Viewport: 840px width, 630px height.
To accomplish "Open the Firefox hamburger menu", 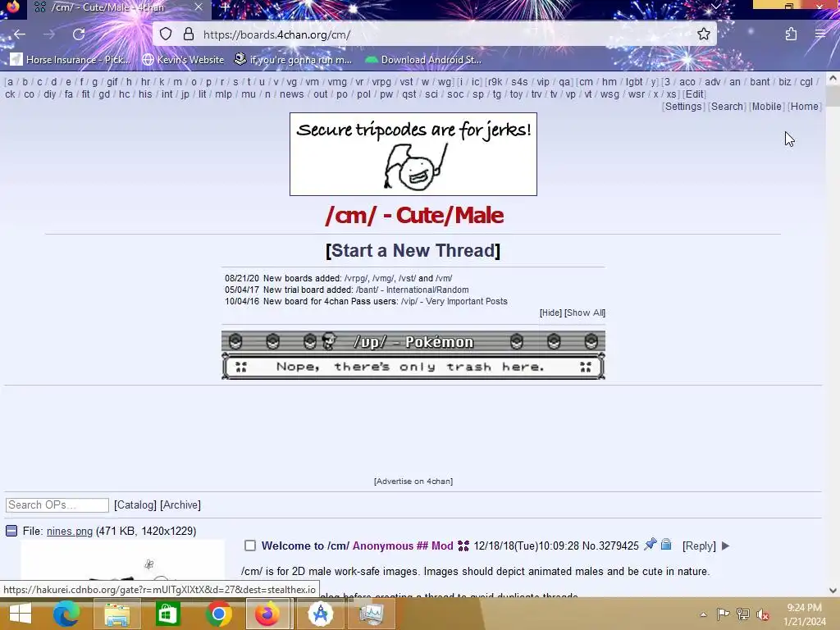I will [820, 34].
